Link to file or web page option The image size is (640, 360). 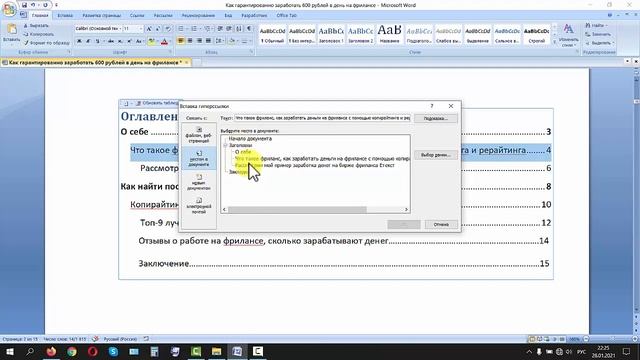(199, 135)
